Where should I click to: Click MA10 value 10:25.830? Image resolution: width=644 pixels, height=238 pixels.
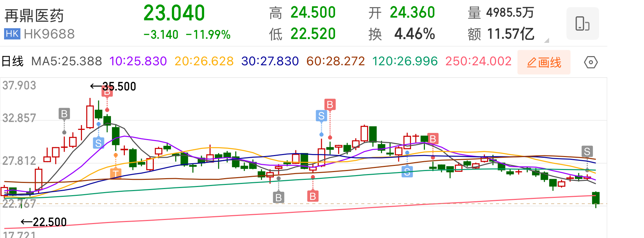(x=138, y=61)
